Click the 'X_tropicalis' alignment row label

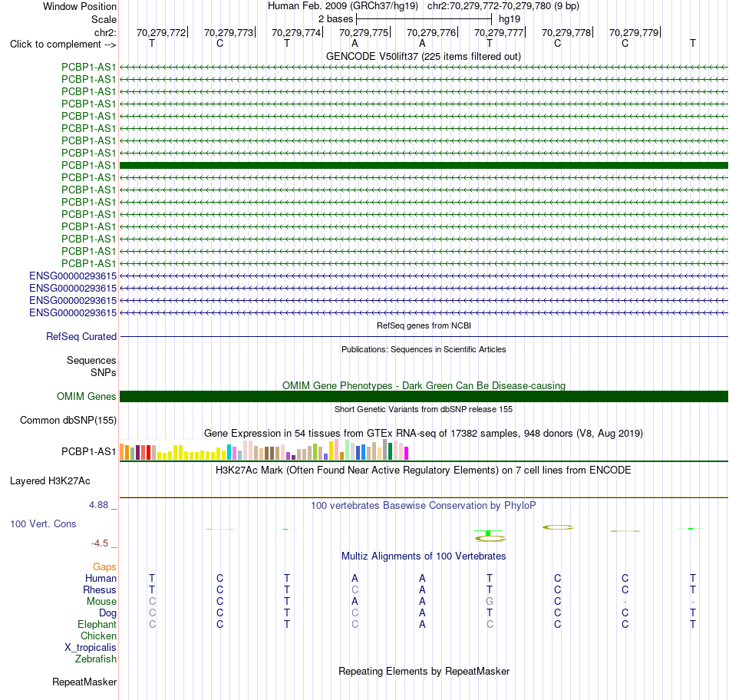[91, 648]
